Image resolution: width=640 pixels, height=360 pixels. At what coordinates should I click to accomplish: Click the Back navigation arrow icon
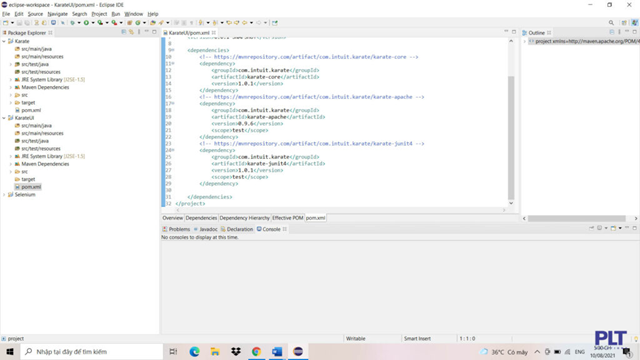(x=244, y=23)
